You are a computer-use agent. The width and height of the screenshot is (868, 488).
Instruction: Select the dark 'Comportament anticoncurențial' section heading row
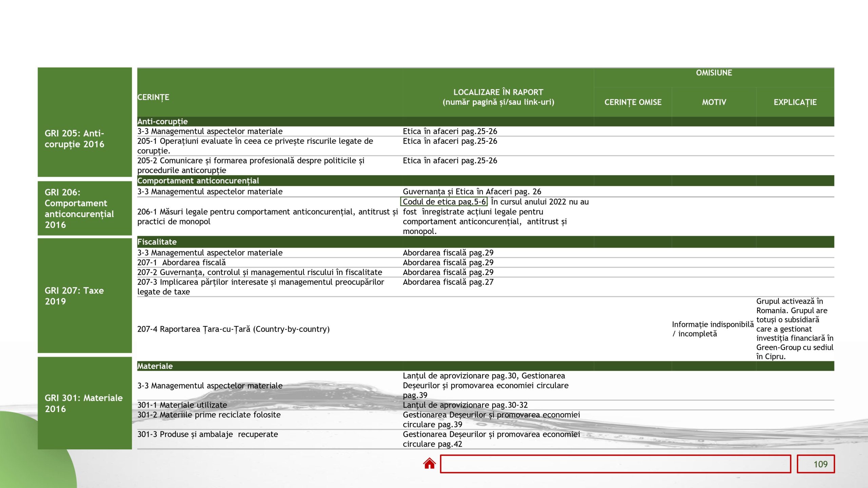coord(486,181)
